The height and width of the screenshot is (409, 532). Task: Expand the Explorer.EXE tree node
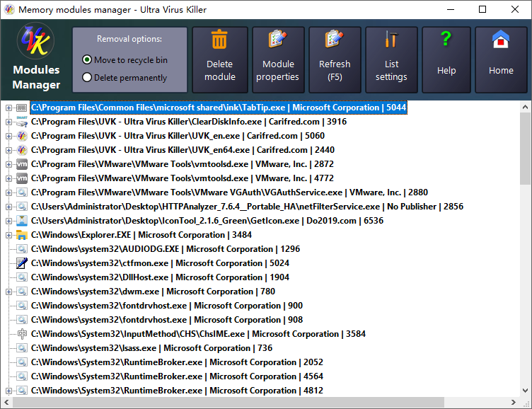click(8, 235)
